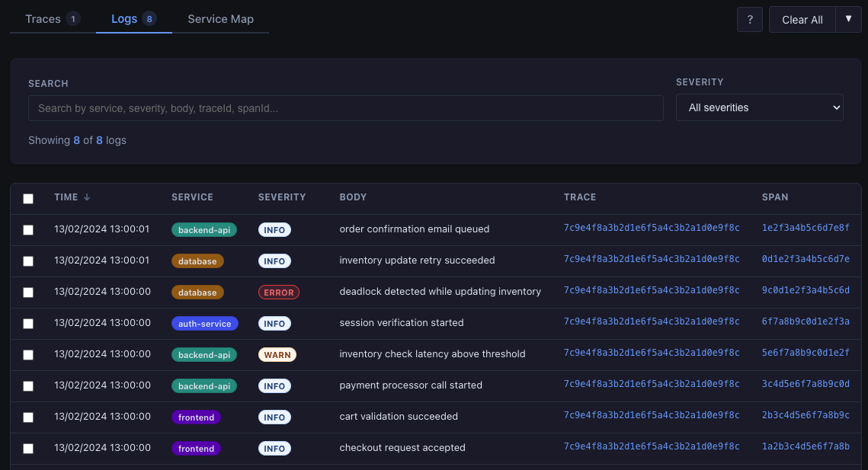Viewport: 868px width, 470px height.
Task: Click 'inventory update retry succeeded' body text
Action: pyautogui.click(x=417, y=260)
